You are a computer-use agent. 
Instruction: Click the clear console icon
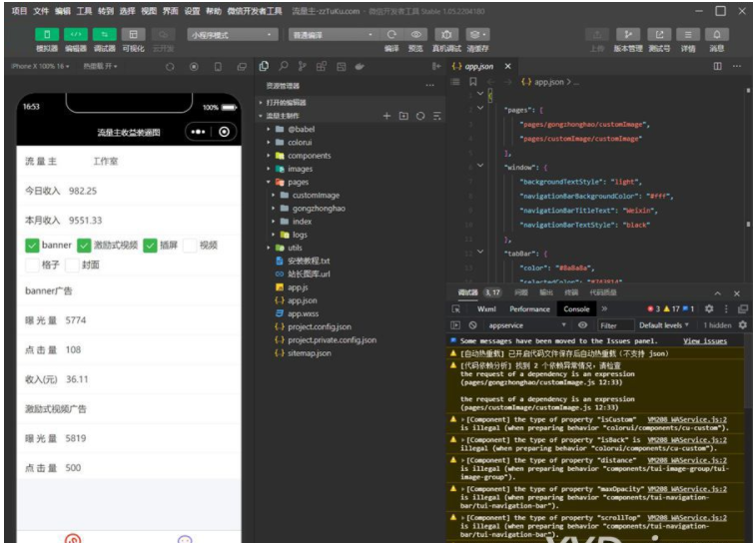click(x=472, y=325)
